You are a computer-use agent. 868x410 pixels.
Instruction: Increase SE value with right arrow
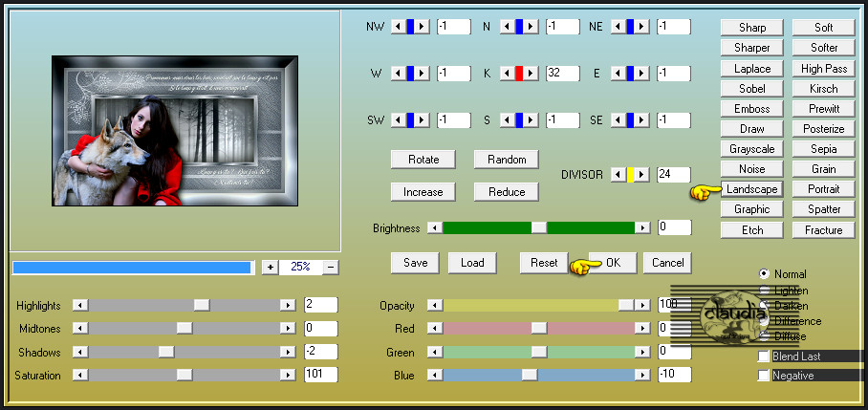click(x=642, y=120)
